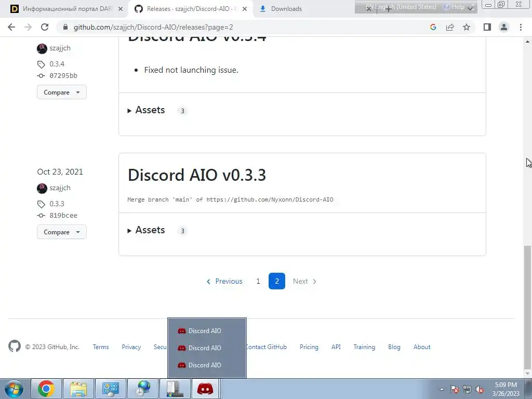The height and width of the screenshot is (399, 532).
Task: Open the API footer link
Action: pyautogui.click(x=336, y=347)
